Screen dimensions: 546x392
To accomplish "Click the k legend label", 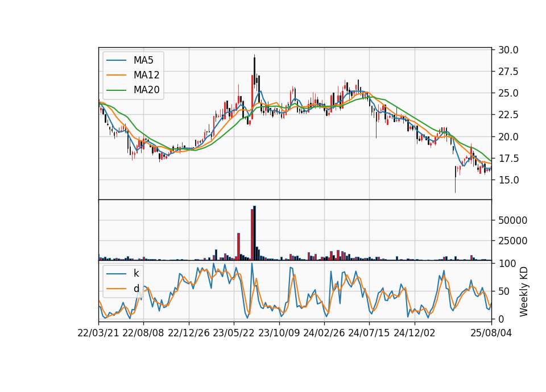I will 136,273.
